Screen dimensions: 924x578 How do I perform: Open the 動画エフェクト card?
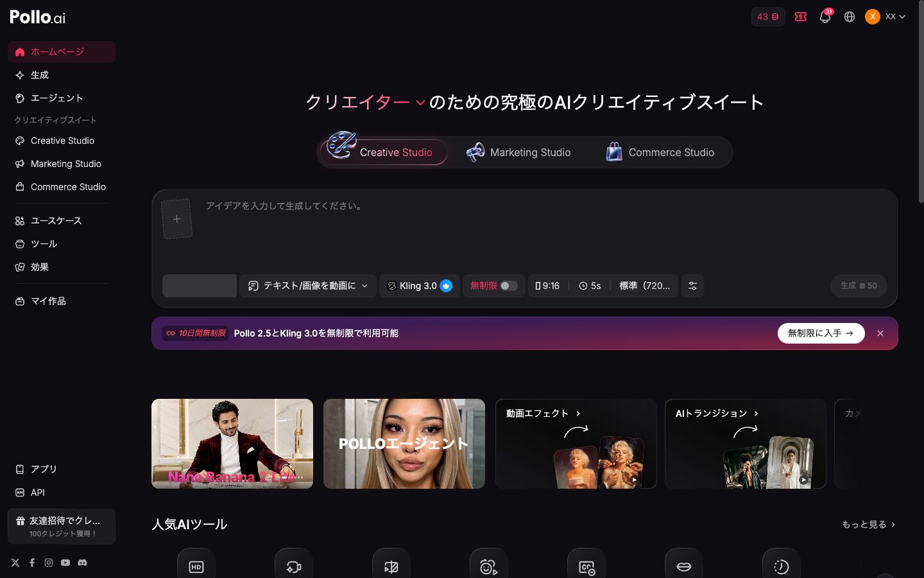click(x=576, y=444)
